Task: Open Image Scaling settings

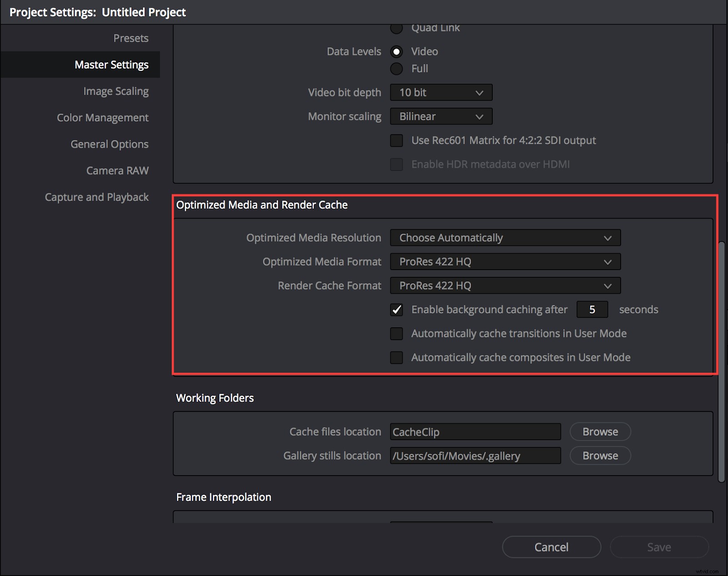Action: pos(116,91)
